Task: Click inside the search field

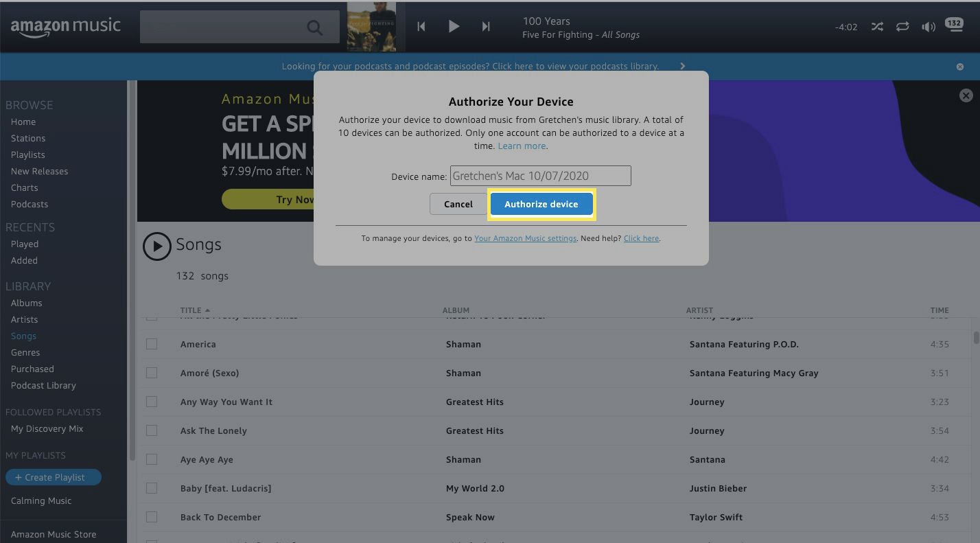Action: [x=240, y=27]
